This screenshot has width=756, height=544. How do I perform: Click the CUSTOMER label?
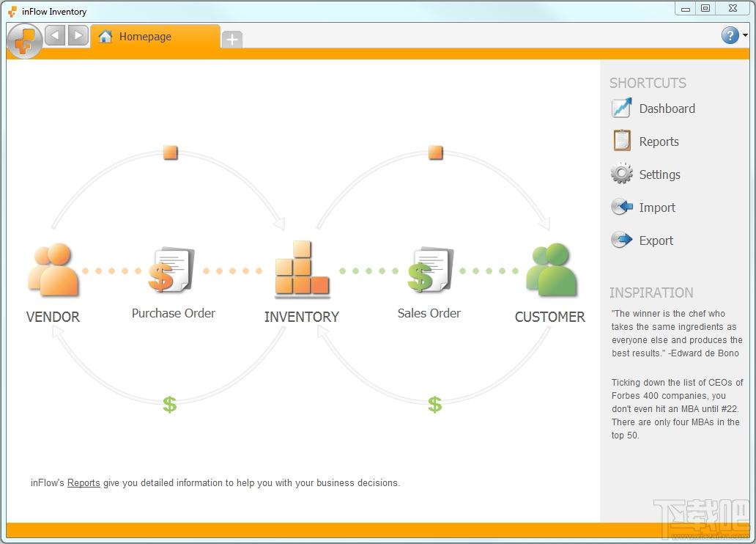[550, 317]
